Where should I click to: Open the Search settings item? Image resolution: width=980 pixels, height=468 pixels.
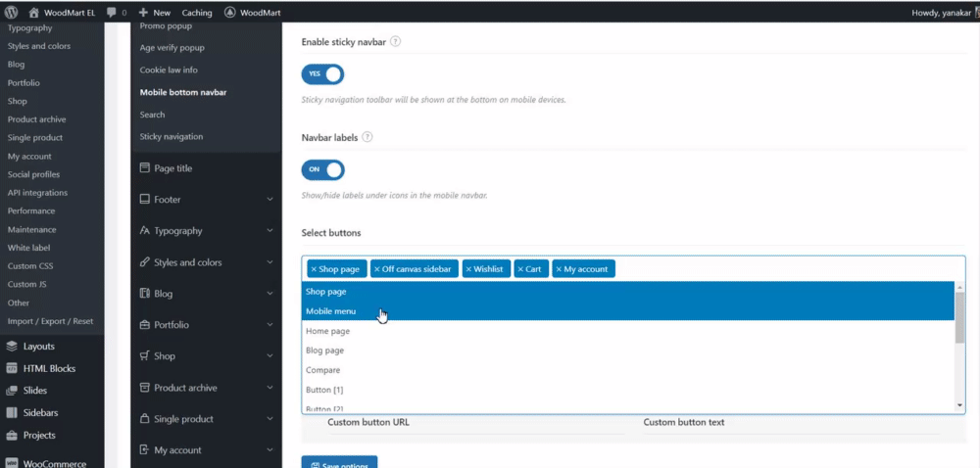point(153,115)
